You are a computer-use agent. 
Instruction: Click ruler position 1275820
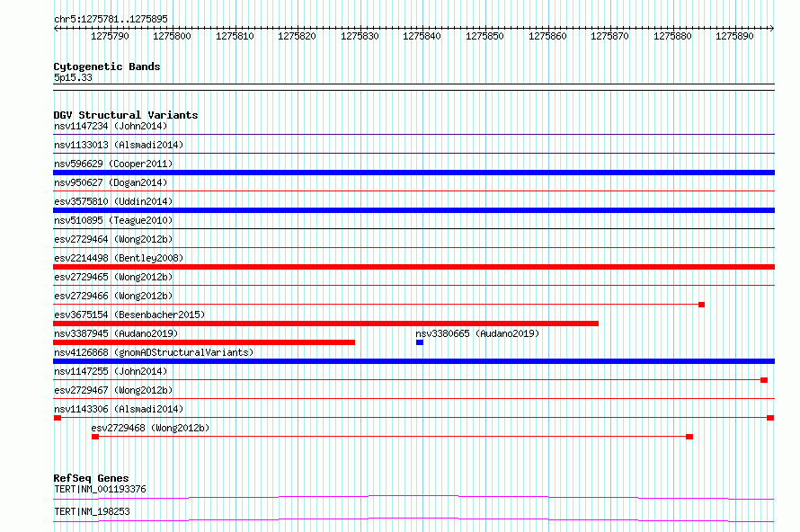(x=298, y=36)
